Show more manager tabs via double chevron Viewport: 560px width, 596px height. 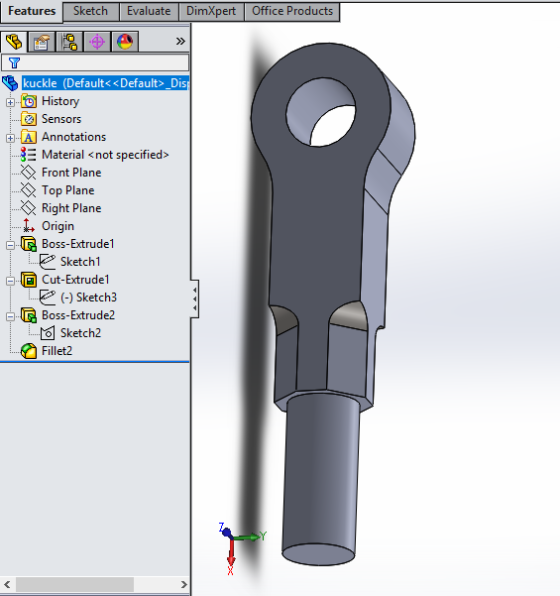[181, 41]
